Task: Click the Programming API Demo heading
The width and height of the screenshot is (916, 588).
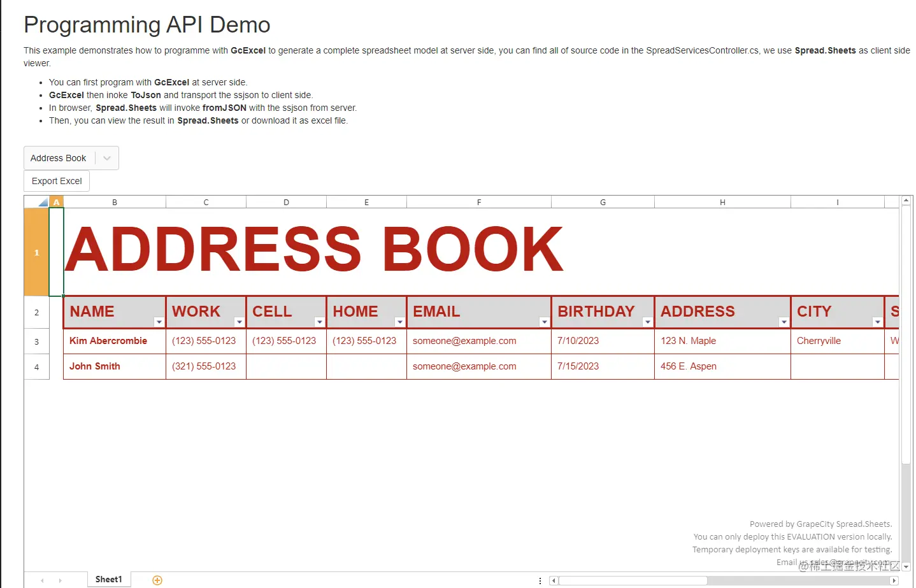Action: pos(147,25)
